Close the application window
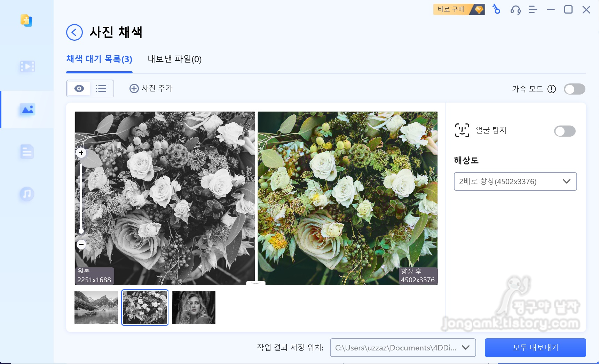The height and width of the screenshot is (364, 599). (x=586, y=10)
